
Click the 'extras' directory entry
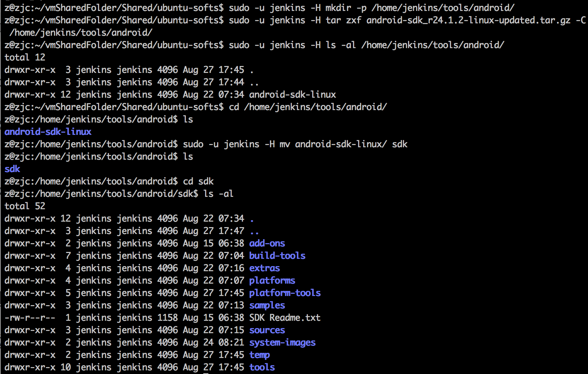[x=264, y=268]
